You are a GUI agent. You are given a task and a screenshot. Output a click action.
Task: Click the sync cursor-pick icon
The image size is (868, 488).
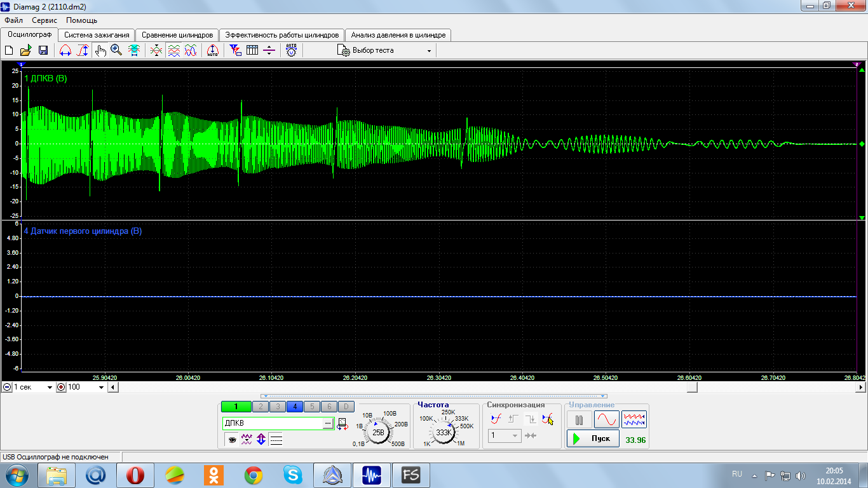coord(548,419)
